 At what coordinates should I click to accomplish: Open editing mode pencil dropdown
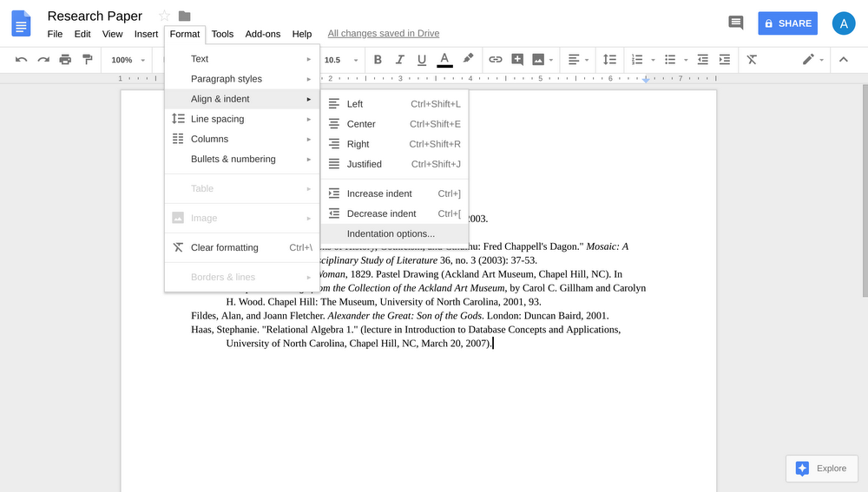(812, 59)
